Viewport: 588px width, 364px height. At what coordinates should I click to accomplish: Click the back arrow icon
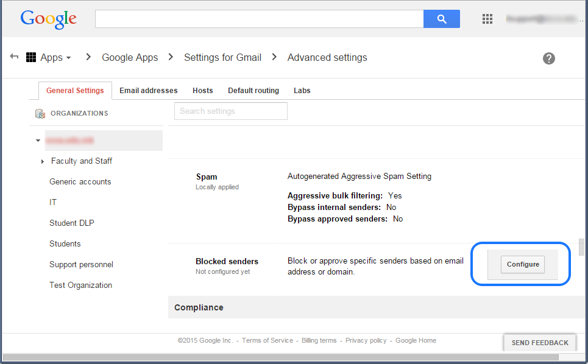[x=14, y=57]
